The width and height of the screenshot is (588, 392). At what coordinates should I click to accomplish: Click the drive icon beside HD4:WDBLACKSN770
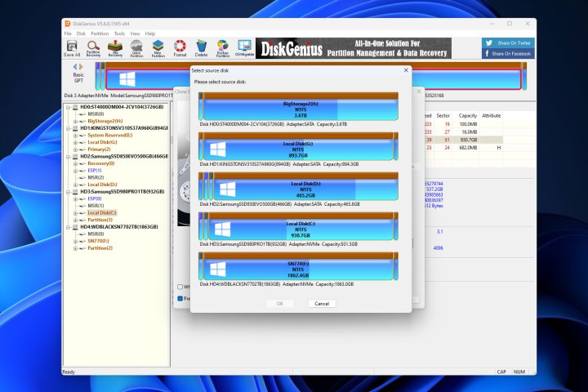[75, 227]
